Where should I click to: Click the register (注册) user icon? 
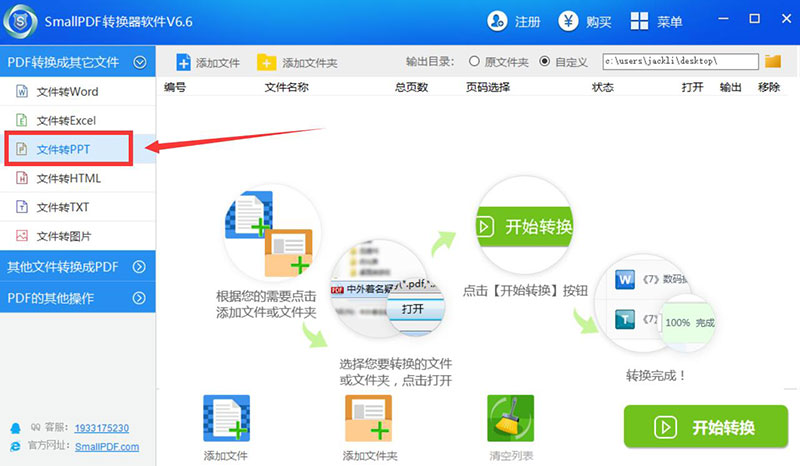pyautogui.click(x=496, y=21)
